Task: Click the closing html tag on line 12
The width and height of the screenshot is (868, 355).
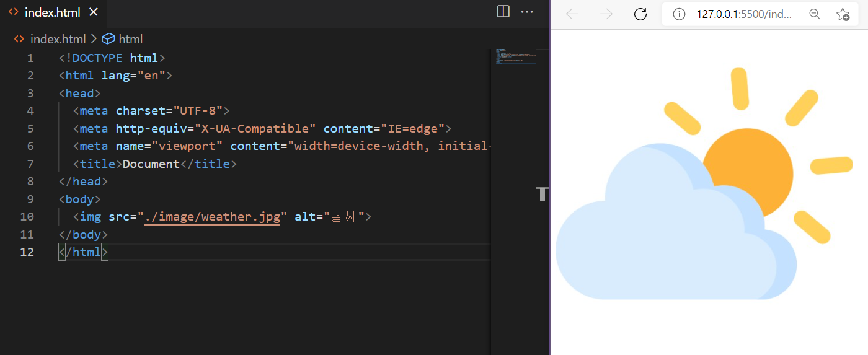Action: click(83, 252)
